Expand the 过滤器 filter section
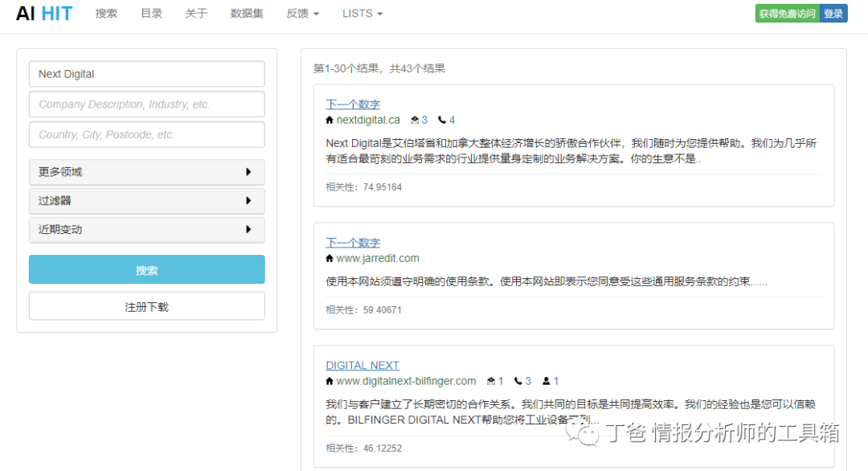The width and height of the screenshot is (868, 471). (x=146, y=200)
